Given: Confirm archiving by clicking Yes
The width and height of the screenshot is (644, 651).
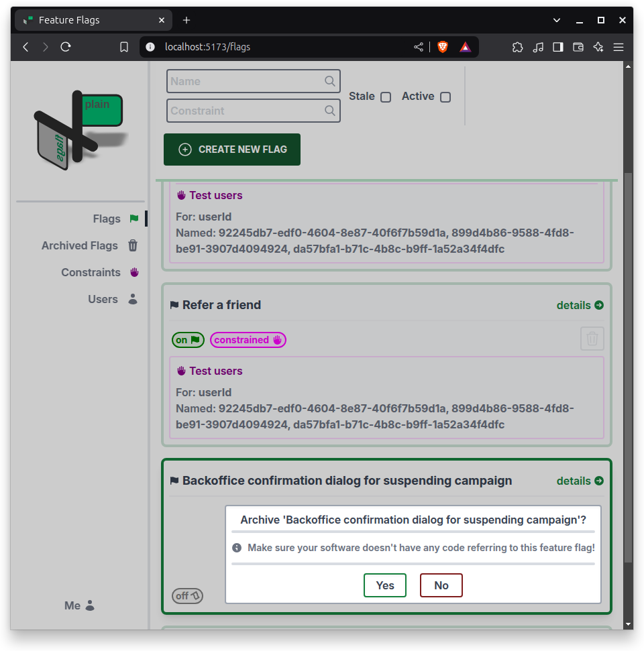Looking at the screenshot, I should (384, 585).
